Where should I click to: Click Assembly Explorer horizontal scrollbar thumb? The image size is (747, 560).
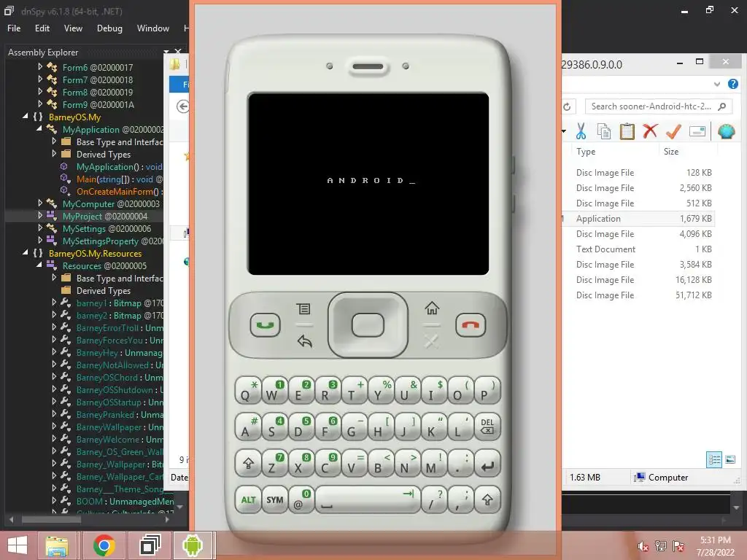point(52,519)
